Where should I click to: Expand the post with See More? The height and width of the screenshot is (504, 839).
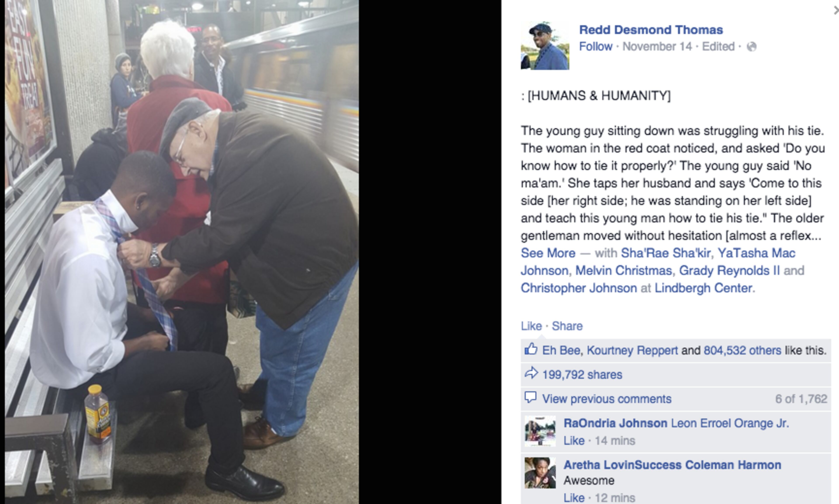[548, 253]
